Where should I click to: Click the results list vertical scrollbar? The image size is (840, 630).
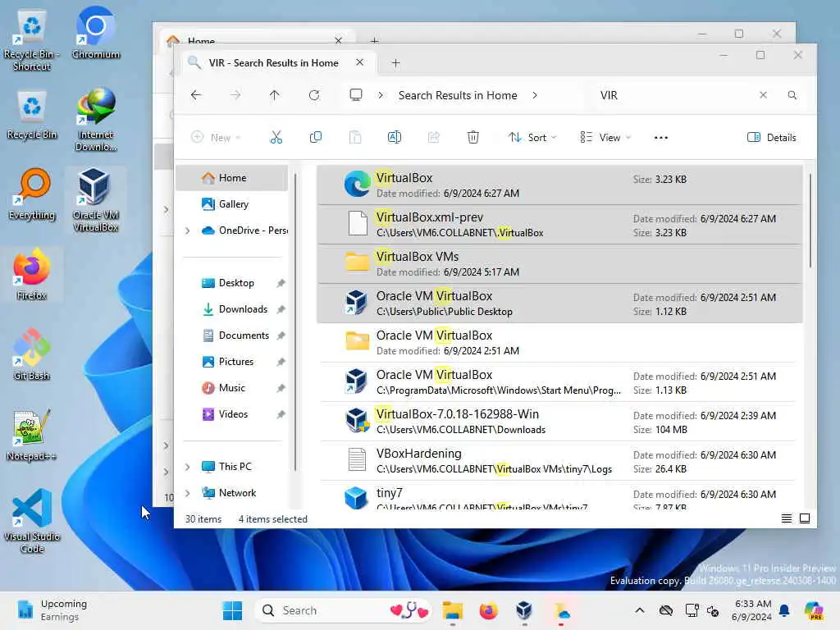click(810, 220)
